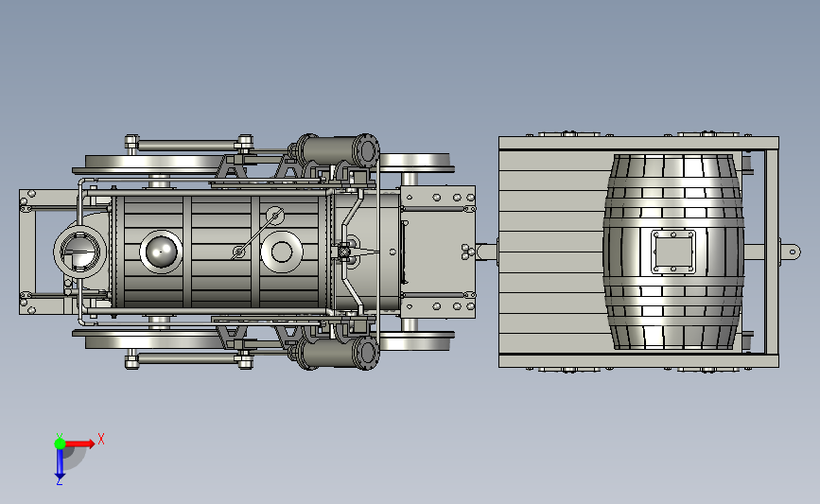
Task: Select the locomotive footplate with bolt holes
Action: 438,252
